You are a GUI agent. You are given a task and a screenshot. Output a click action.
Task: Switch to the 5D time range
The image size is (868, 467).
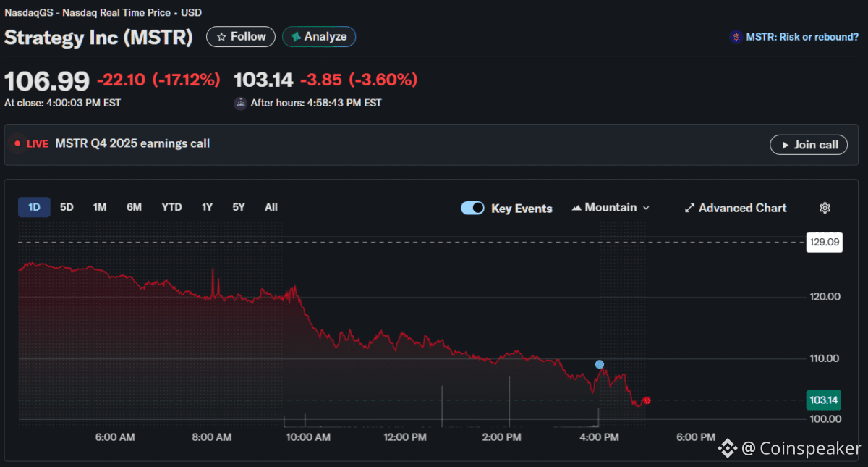(67, 207)
